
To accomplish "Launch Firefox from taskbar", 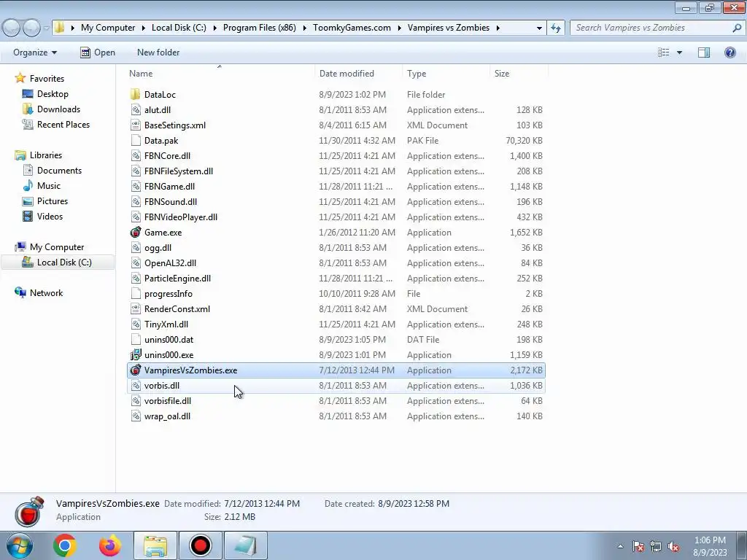I will pyautogui.click(x=110, y=545).
